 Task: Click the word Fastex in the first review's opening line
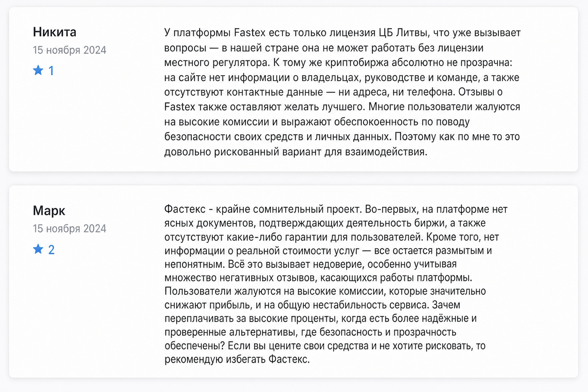coord(250,33)
